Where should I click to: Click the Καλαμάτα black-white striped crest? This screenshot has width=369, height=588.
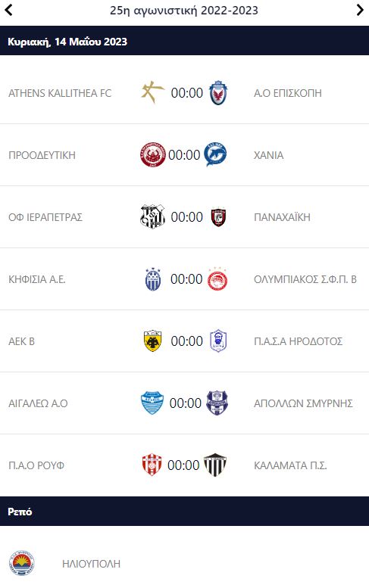[215, 465]
